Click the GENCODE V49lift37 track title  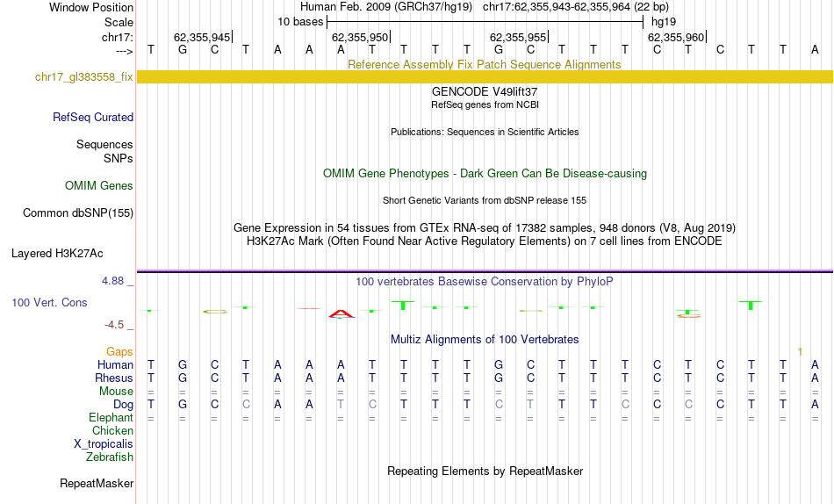(485, 91)
